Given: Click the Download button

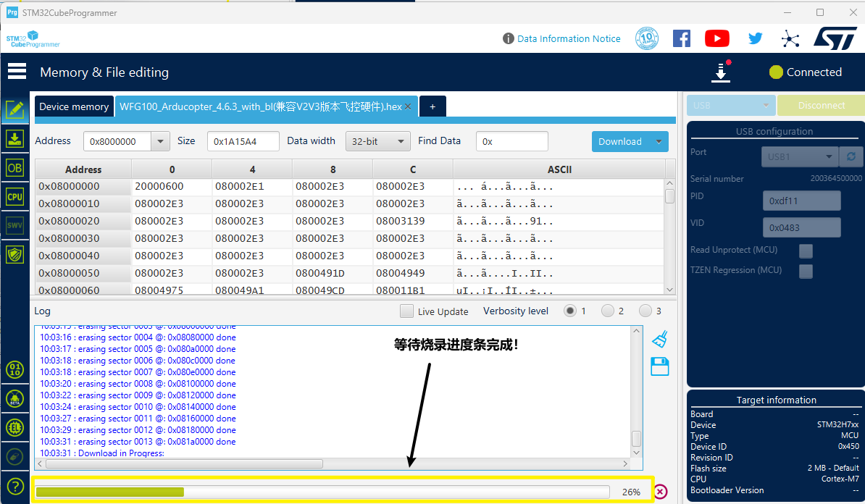Looking at the screenshot, I should 621,142.
